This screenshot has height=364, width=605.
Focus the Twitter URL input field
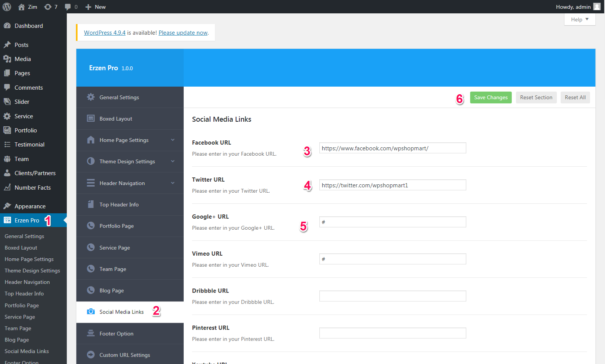pos(393,185)
